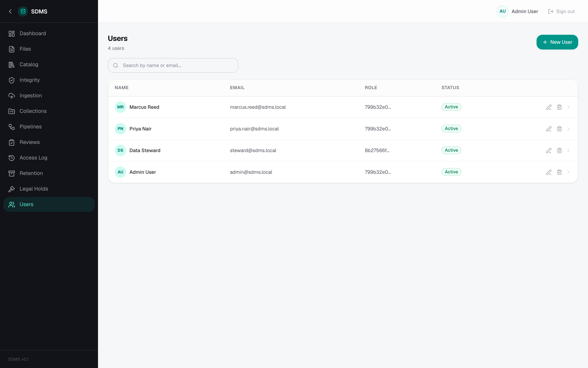Viewport: 588px width, 368px height.
Task: Click the Retention archive icon
Action: pyautogui.click(x=12, y=174)
